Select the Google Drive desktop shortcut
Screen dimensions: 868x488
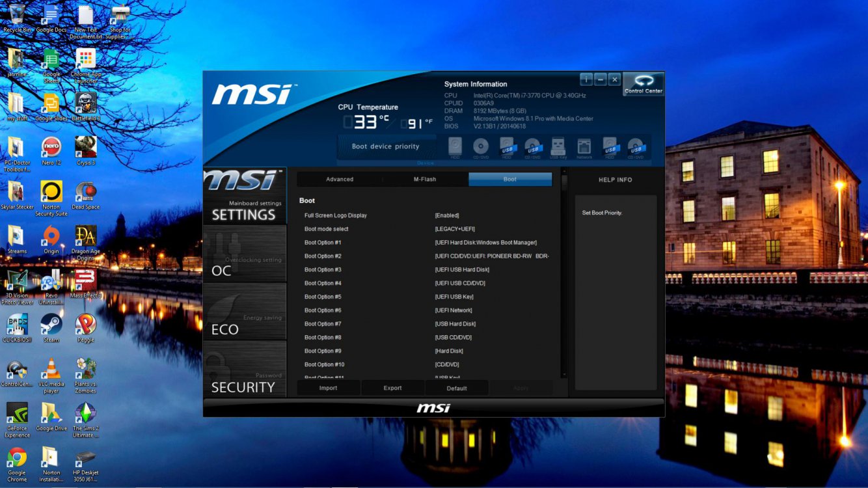(x=51, y=417)
